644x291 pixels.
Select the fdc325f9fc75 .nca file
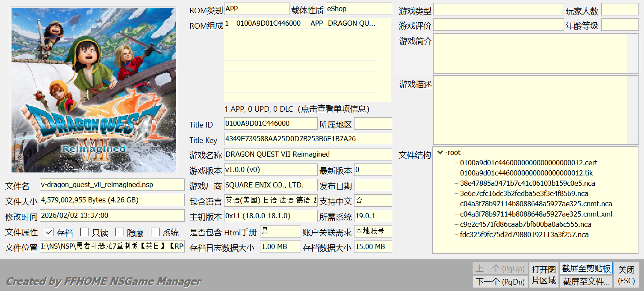pos(524,235)
